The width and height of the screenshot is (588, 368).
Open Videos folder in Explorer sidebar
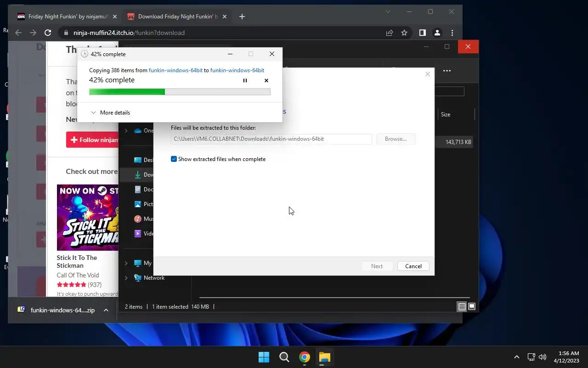143,234
